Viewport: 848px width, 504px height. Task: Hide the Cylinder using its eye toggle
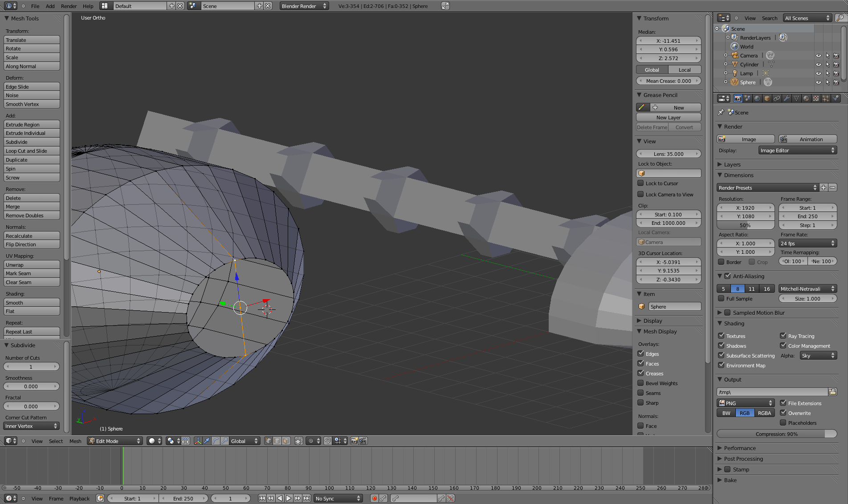pyautogui.click(x=819, y=64)
